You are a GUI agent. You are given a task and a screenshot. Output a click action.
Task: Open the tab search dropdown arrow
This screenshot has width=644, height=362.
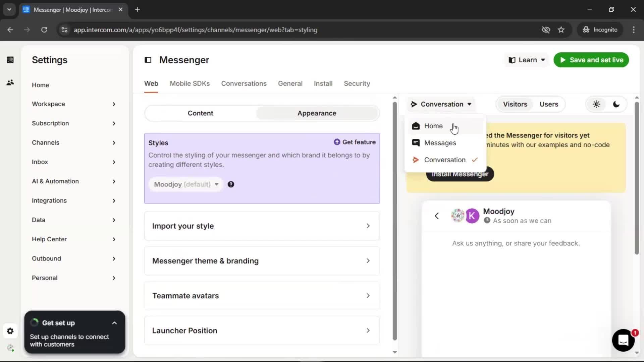click(x=9, y=10)
